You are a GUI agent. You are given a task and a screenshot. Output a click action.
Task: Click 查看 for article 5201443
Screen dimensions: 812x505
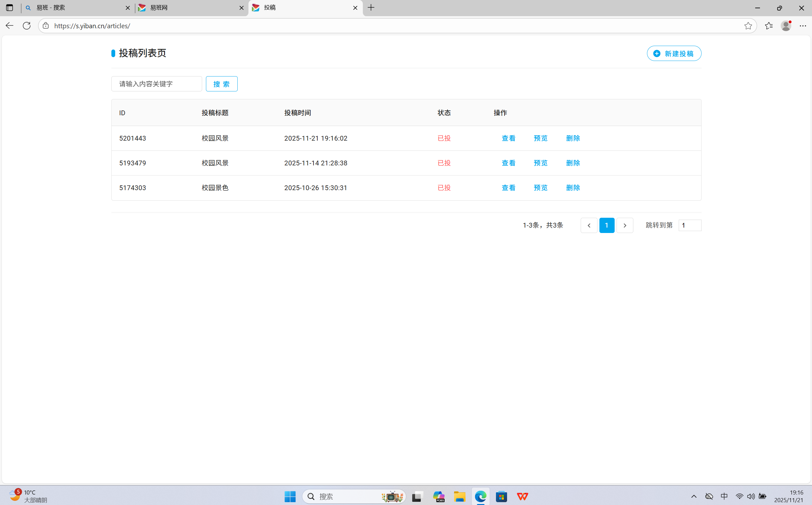508,138
